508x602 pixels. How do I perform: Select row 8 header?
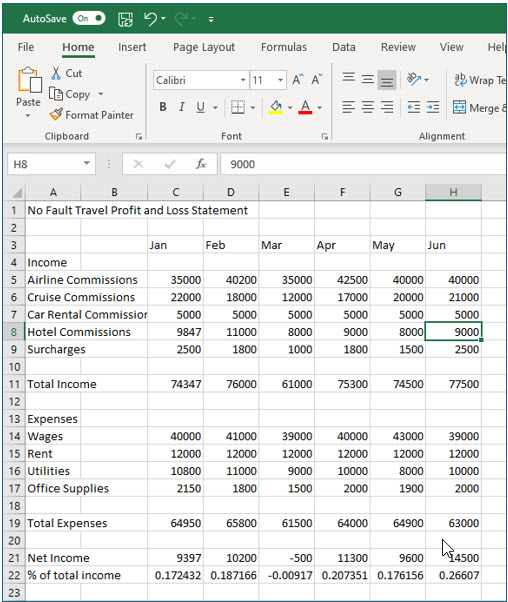(14, 332)
